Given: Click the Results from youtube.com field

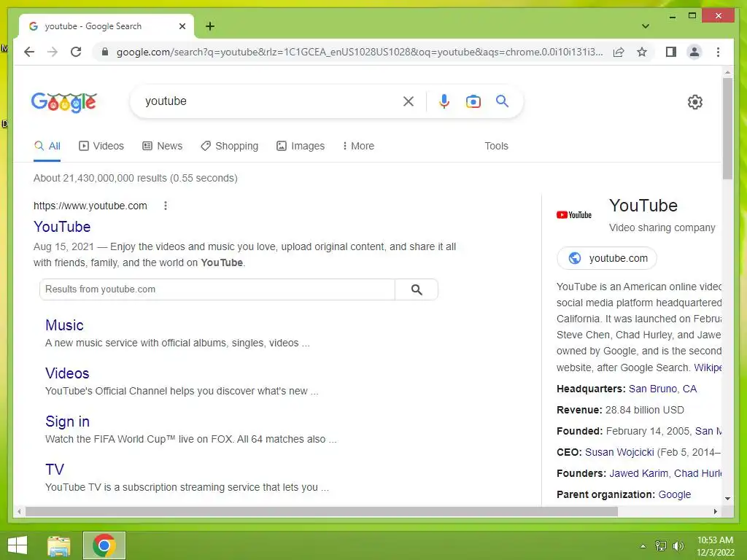Looking at the screenshot, I should pyautogui.click(x=217, y=289).
